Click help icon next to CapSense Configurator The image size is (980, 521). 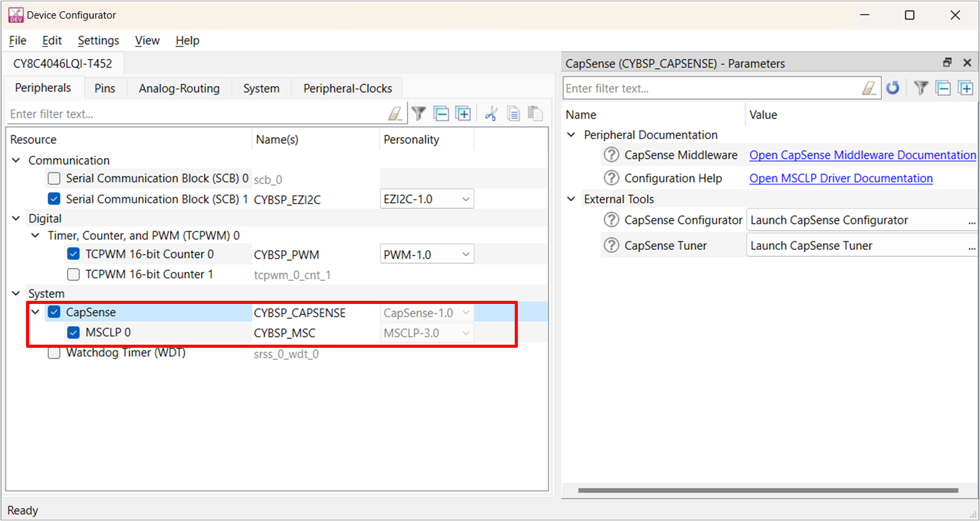point(612,220)
